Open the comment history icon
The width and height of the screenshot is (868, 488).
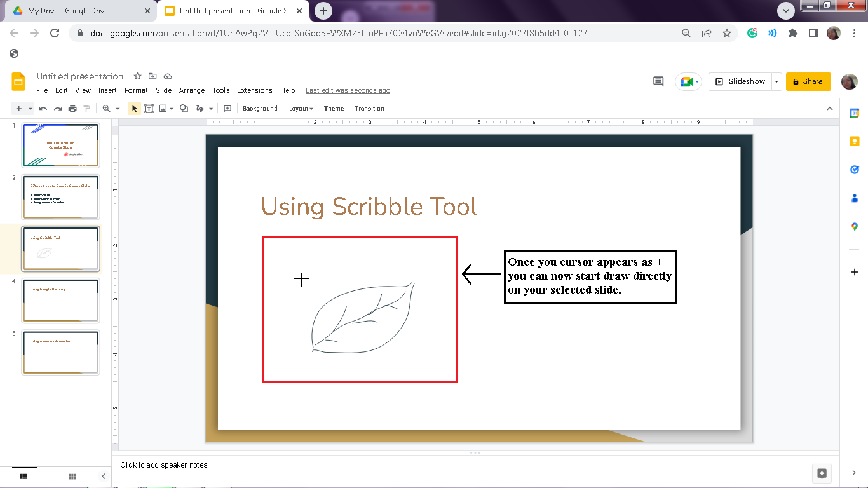point(658,81)
